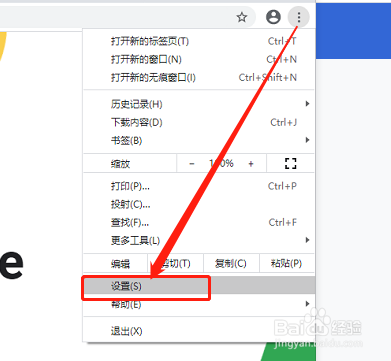The width and height of the screenshot is (391, 361).
Task: Expand the 书签(B) bookmarks submenu
Action: pos(199,140)
